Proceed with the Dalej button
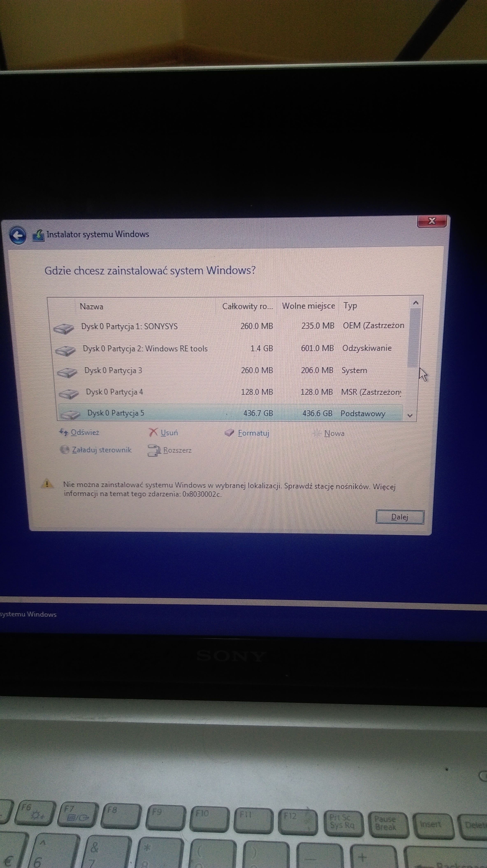487x868 pixels. (400, 517)
